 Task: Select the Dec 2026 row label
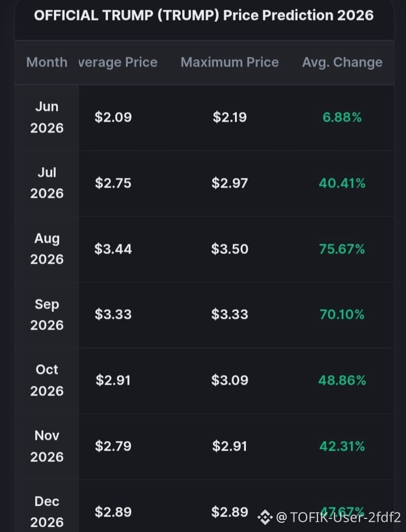click(47, 512)
